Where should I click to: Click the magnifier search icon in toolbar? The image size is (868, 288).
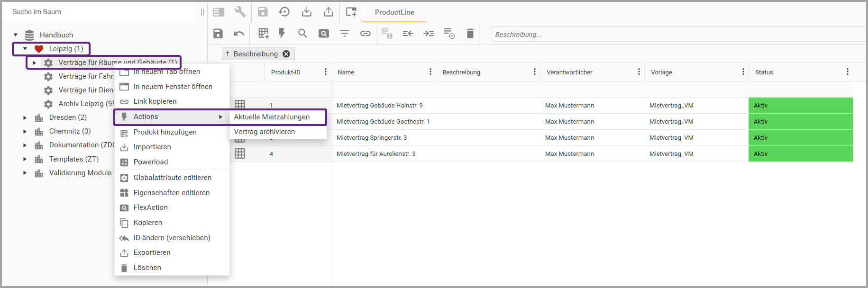(302, 34)
